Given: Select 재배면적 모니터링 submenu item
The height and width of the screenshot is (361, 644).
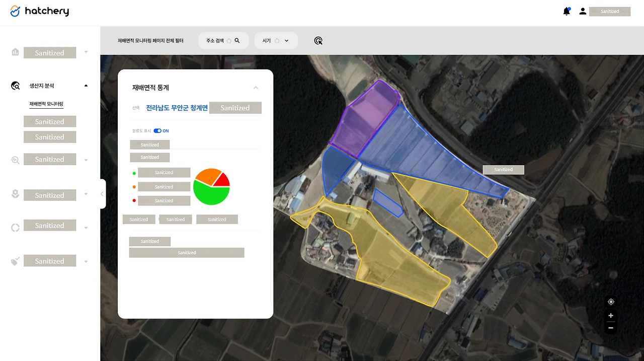Looking at the screenshot, I should 46,104.
